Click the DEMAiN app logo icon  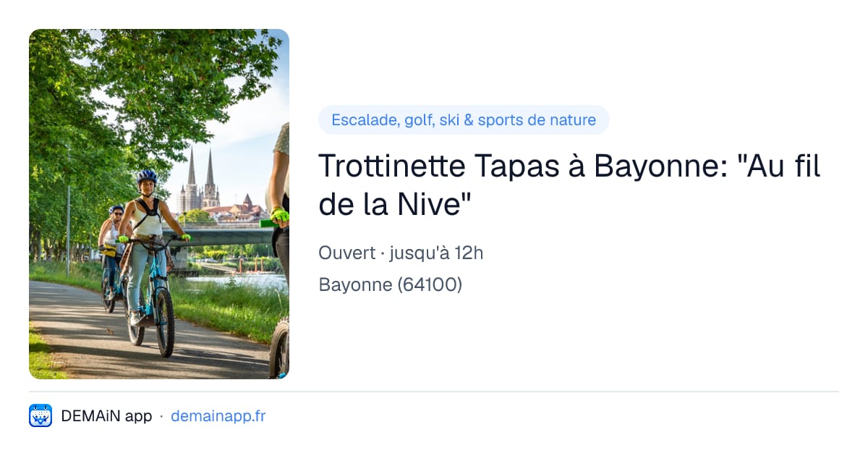pyautogui.click(x=41, y=415)
